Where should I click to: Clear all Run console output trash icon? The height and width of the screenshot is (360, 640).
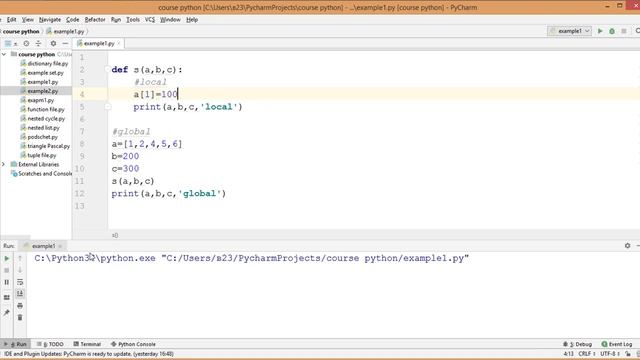click(x=20, y=318)
